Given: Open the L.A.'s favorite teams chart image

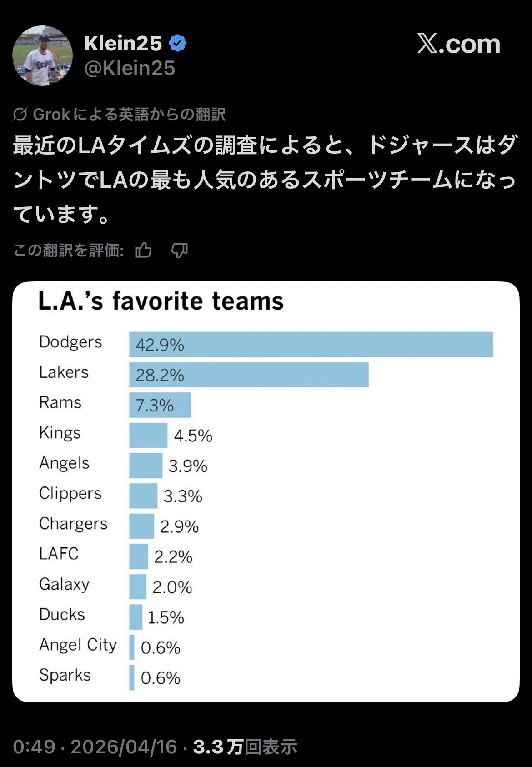Looking at the screenshot, I should [266, 491].
